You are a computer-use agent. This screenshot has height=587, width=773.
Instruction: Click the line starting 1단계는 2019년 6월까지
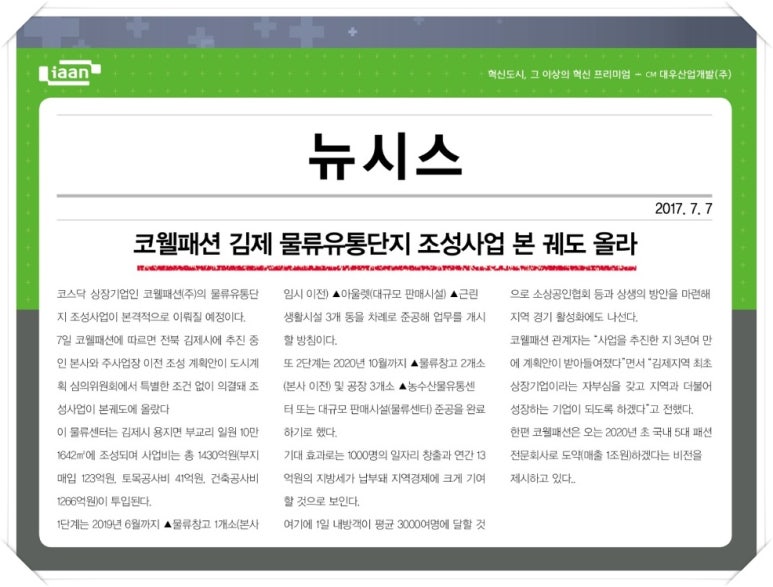point(158,524)
